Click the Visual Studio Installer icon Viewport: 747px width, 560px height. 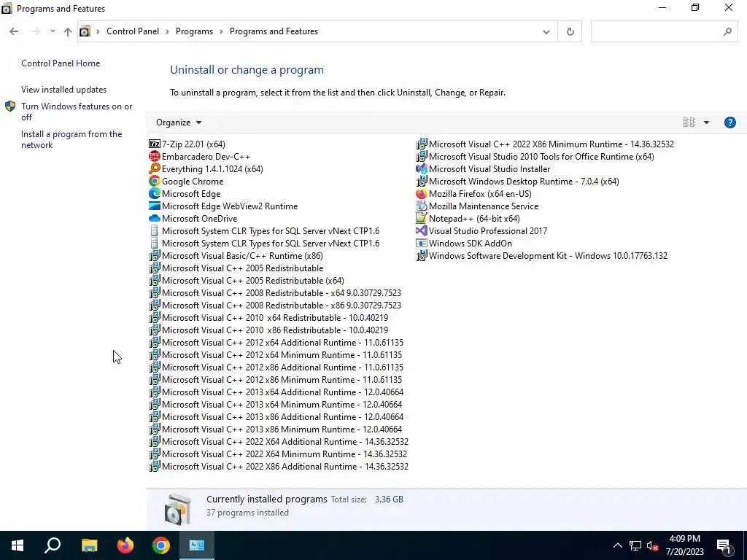coord(421,168)
